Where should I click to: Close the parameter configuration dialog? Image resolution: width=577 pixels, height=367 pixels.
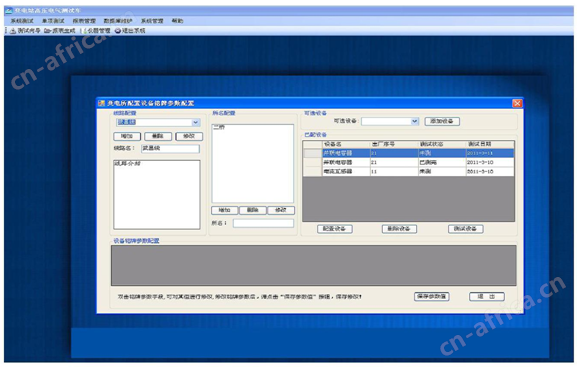(517, 103)
